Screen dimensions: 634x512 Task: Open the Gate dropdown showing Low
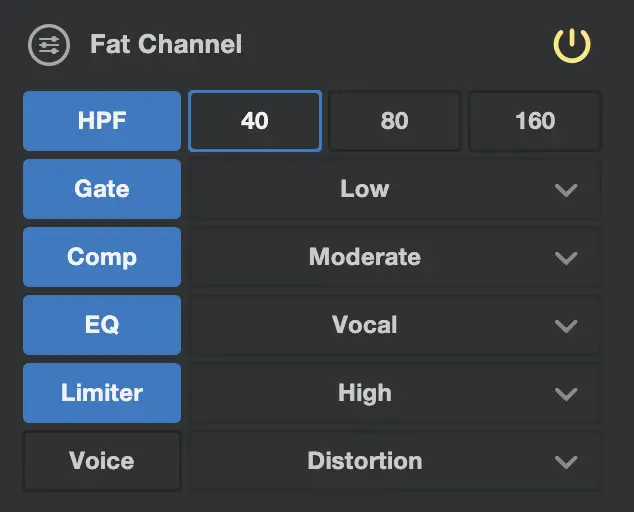click(x=395, y=189)
